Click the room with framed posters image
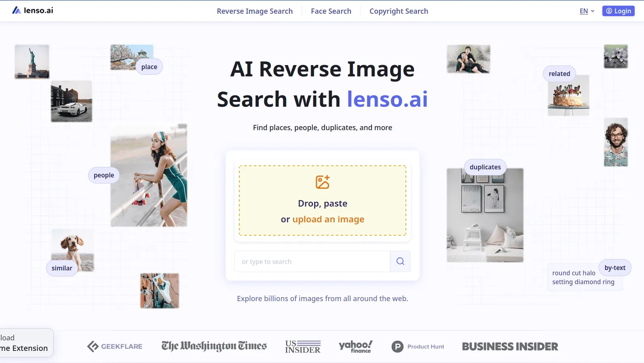The height and width of the screenshot is (363, 644). tap(485, 215)
